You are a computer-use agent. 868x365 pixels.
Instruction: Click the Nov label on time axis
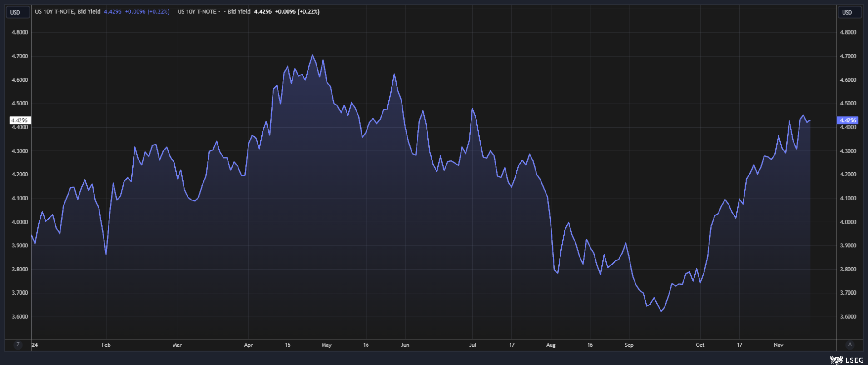click(x=779, y=345)
